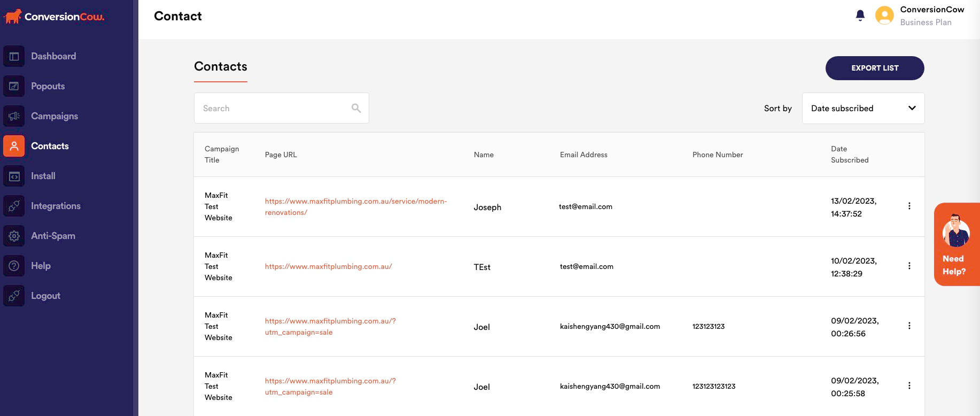Go to Campaigns menu item
The width and height of the screenshot is (980, 416).
click(x=55, y=116)
